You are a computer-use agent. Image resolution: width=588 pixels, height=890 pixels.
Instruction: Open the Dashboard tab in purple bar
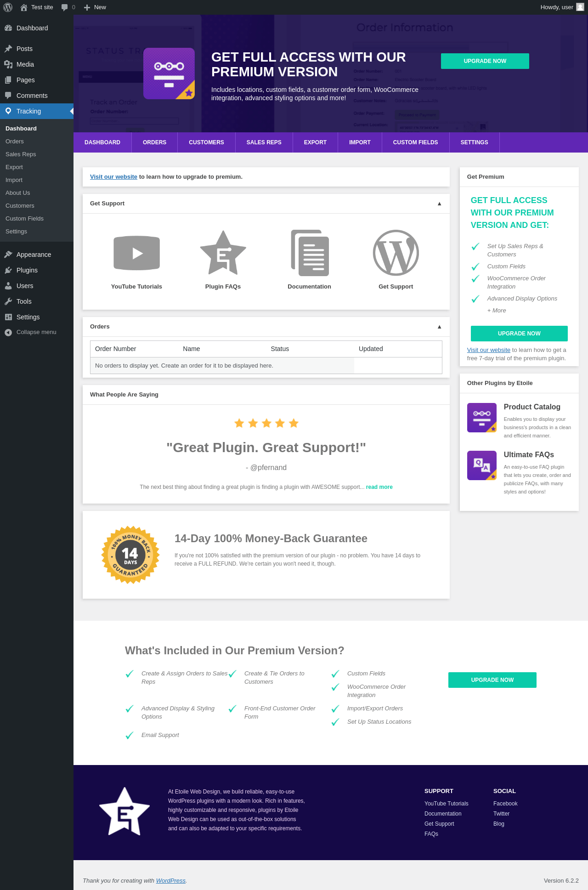pos(102,142)
